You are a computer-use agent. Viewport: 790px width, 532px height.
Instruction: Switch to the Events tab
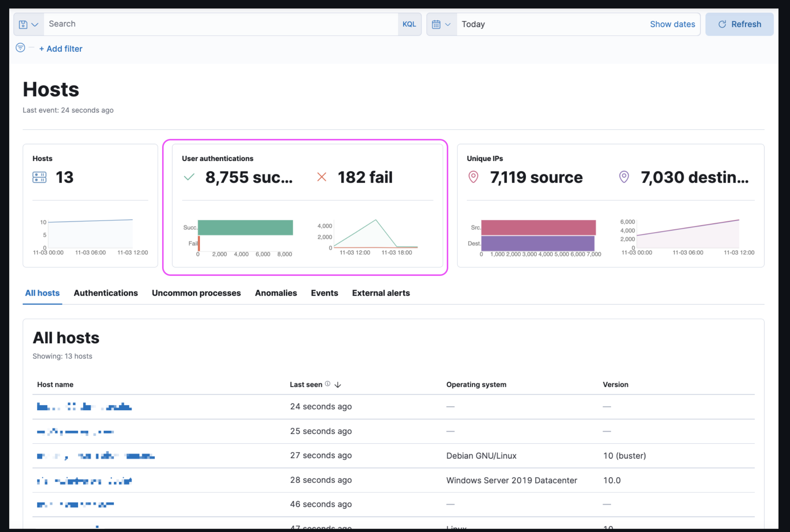pyautogui.click(x=324, y=293)
